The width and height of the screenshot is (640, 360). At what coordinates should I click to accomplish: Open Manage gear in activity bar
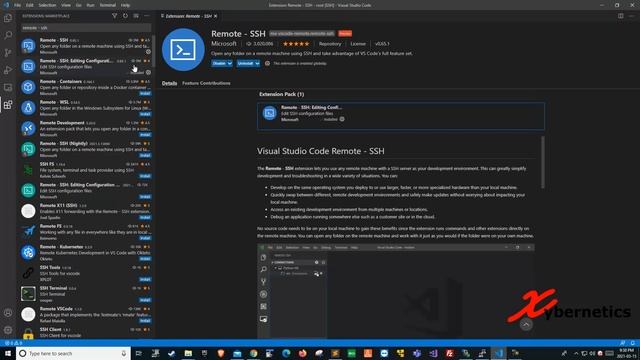8,330
